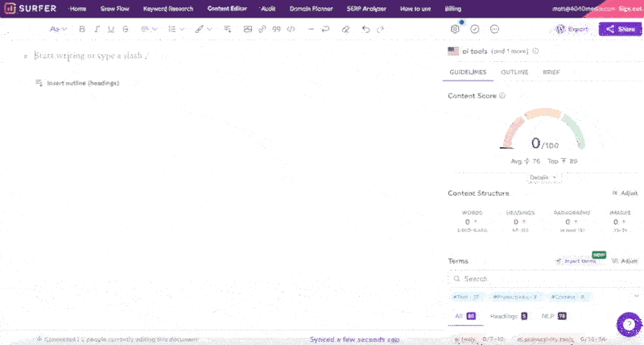The width and height of the screenshot is (644, 345).
Task: Insert a hyperlink via the link icon
Action: click(262, 29)
